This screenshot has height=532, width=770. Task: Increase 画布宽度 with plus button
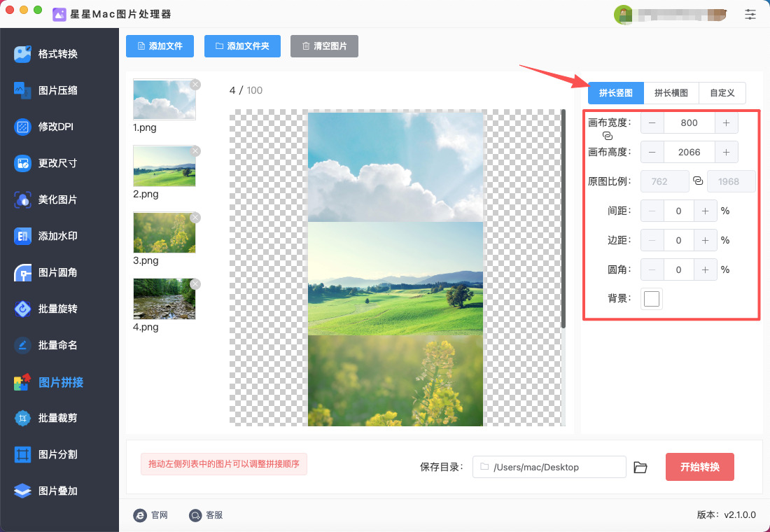[x=727, y=122]
